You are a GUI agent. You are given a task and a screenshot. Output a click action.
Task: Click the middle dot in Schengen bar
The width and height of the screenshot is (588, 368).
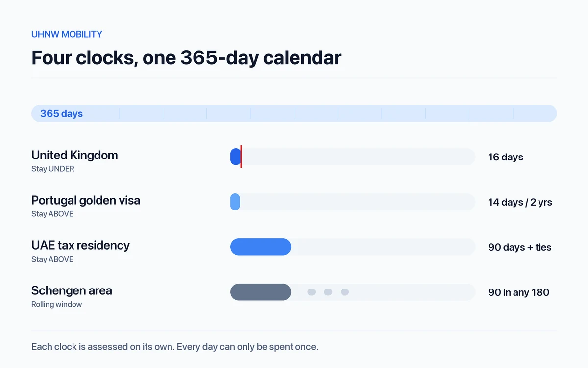pyautogui.click(x=328, y=292)
